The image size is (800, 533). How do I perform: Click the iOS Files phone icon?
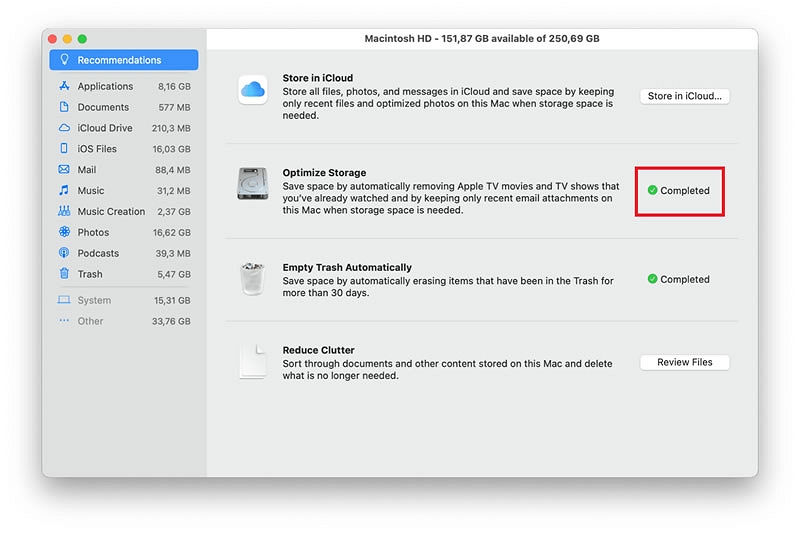64,148
